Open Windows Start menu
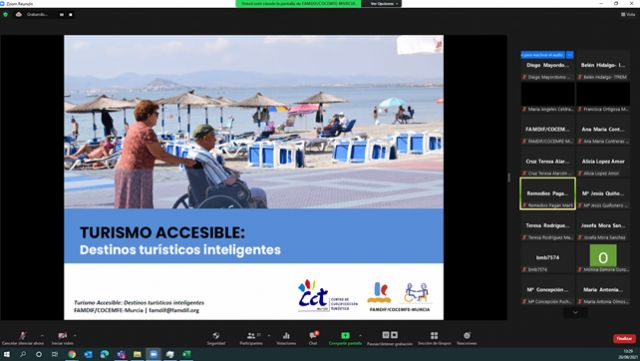Screen dimensions: 640x361 (7, 354)
